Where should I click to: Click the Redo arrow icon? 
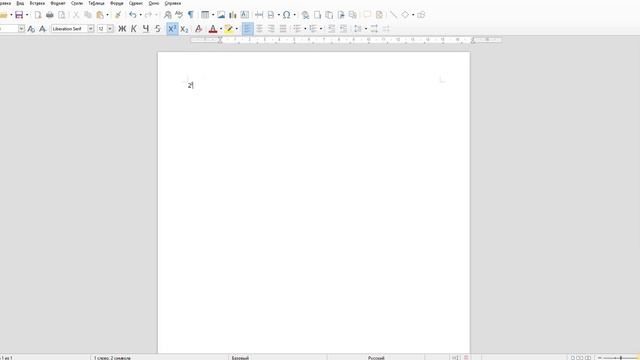149,15
